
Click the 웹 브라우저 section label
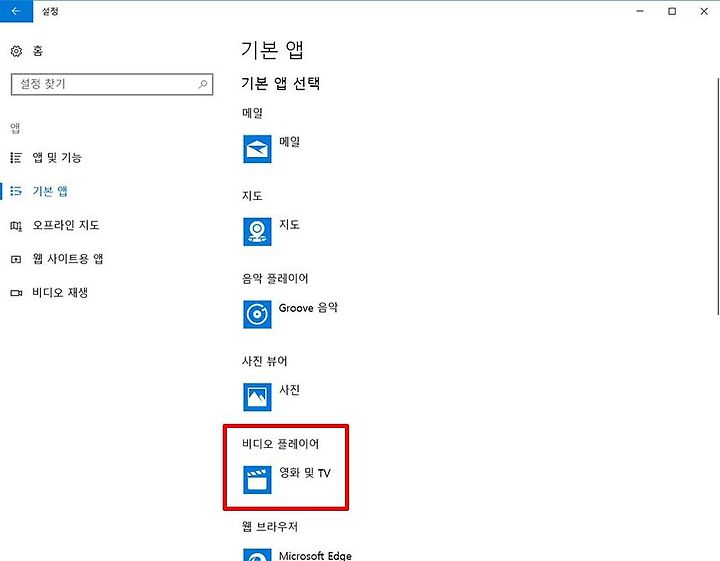tap(270, 526)
